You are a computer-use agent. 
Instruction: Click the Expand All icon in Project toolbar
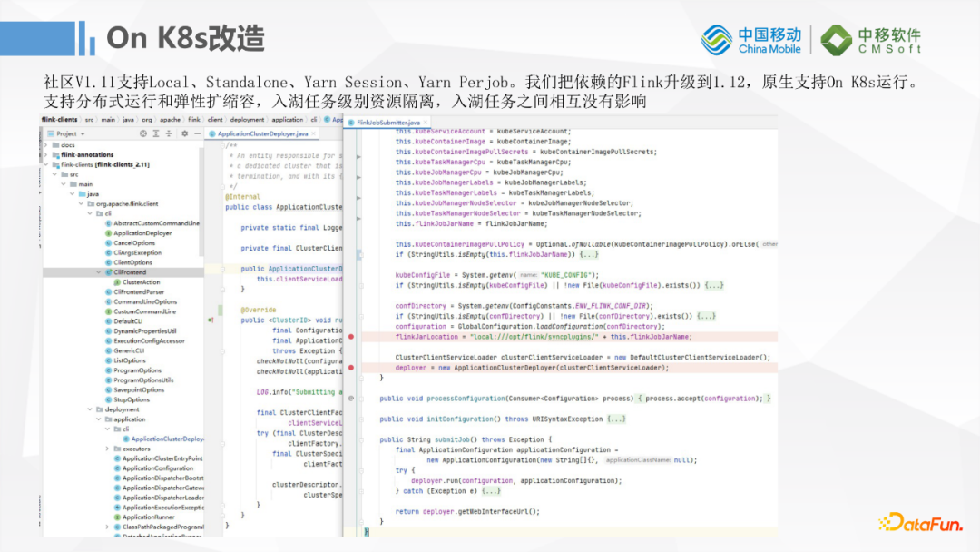[x=156, y=133]
